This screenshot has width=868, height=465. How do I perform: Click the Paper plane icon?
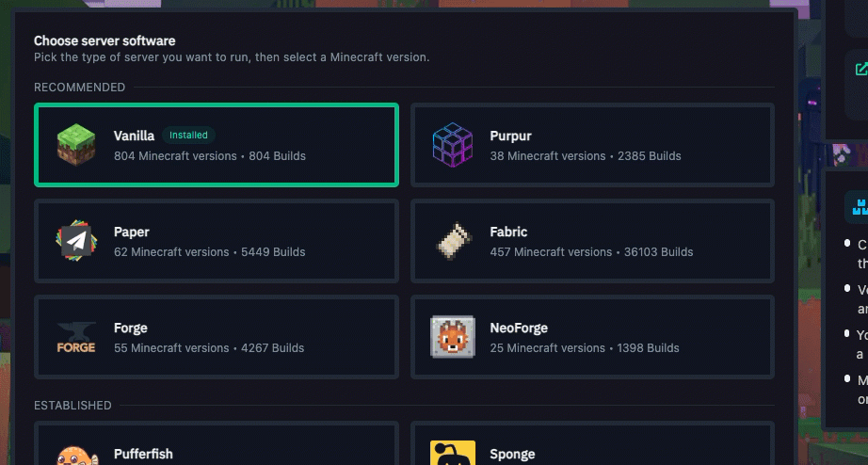coord(76,241)
